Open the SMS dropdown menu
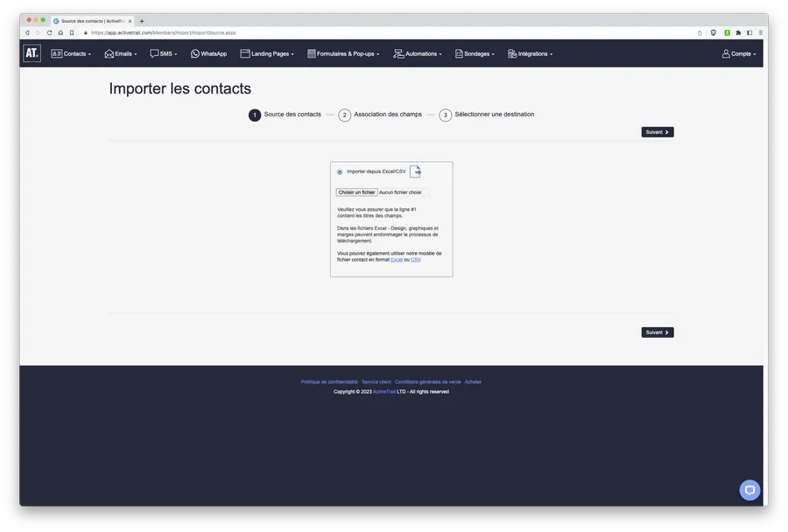The image size is (788, 532). coord(164,53)
